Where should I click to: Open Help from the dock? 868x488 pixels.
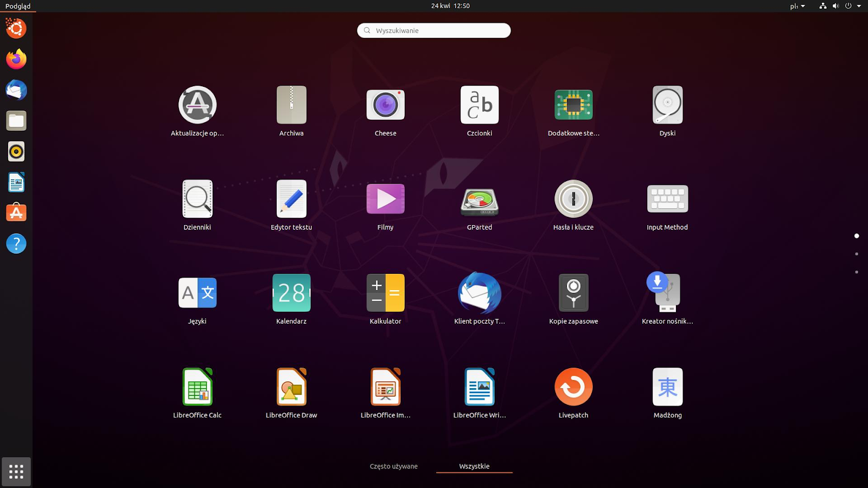coord(16,244)
